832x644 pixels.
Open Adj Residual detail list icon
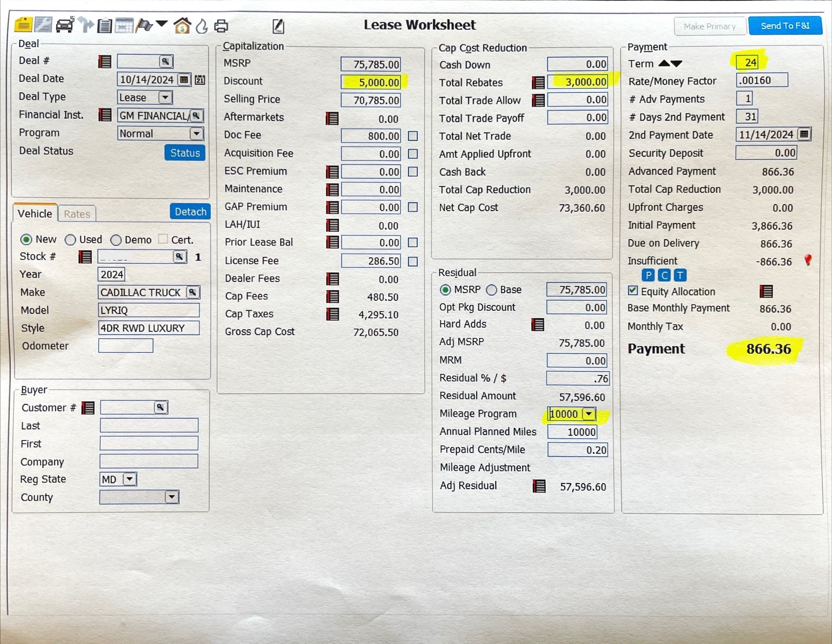click(x=539, y=486)
